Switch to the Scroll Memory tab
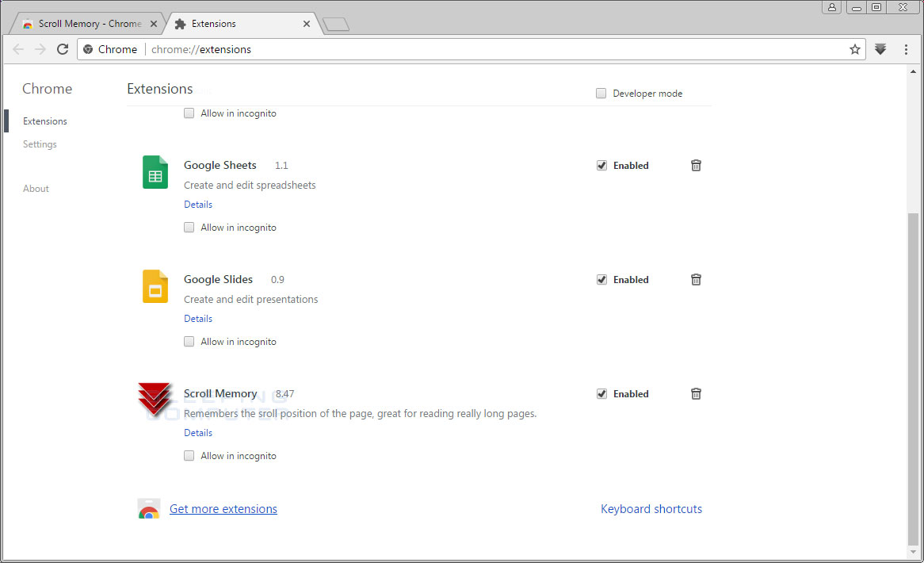The width and height of the screenshot is (924, 563). (x=86, y=23)
